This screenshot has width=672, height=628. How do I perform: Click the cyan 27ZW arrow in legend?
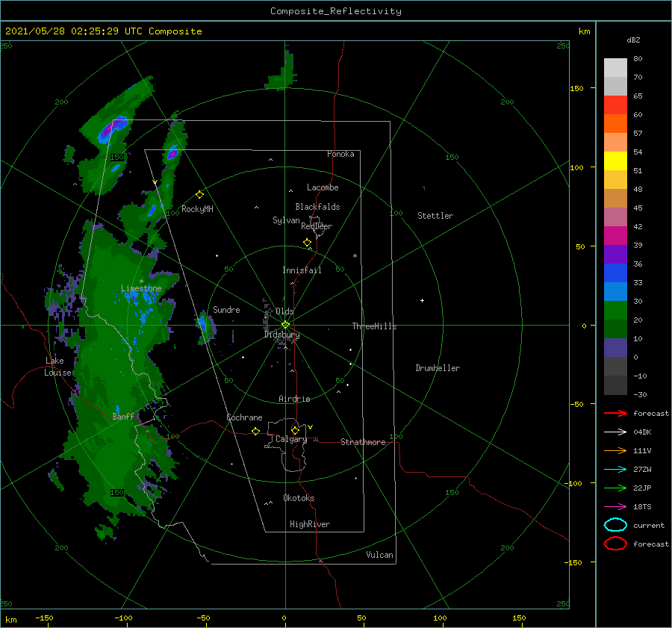[x=615, y=470]
